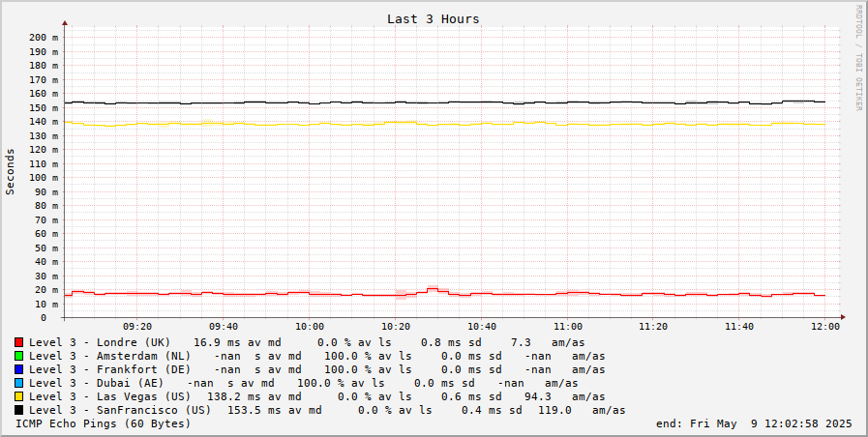Select the 'Last 3 Hours' graph title

[433, 18]
